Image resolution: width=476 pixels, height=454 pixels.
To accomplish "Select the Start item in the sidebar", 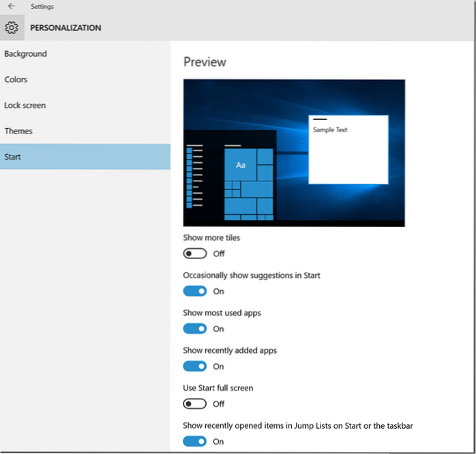I will [x=13, y=157].
